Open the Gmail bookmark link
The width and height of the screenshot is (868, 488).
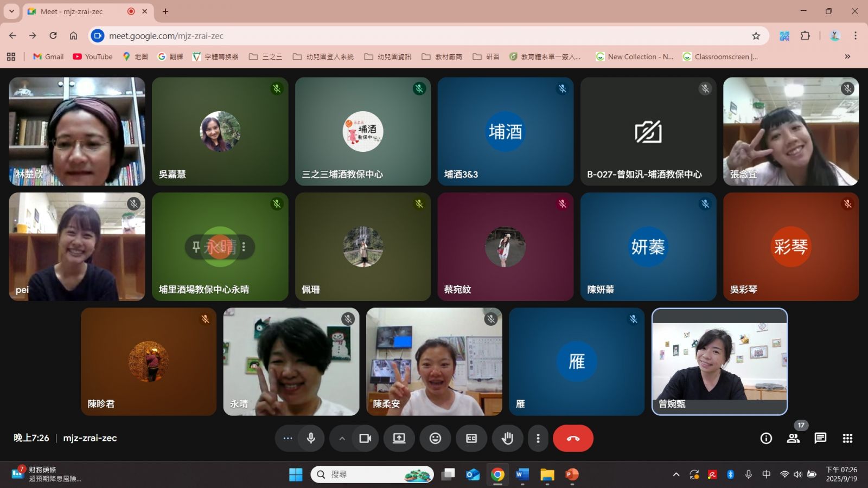(x=48, y=56)
